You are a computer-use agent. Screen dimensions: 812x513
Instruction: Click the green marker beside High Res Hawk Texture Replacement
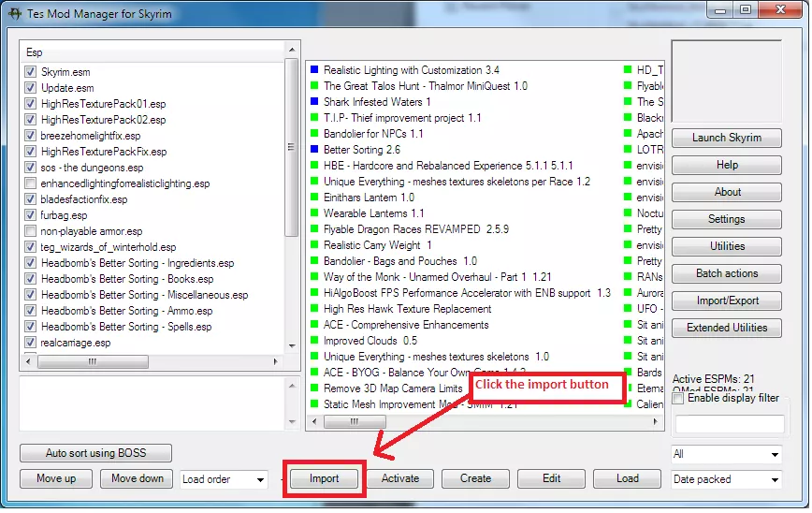pyautogui.click(x=313, y=309)
